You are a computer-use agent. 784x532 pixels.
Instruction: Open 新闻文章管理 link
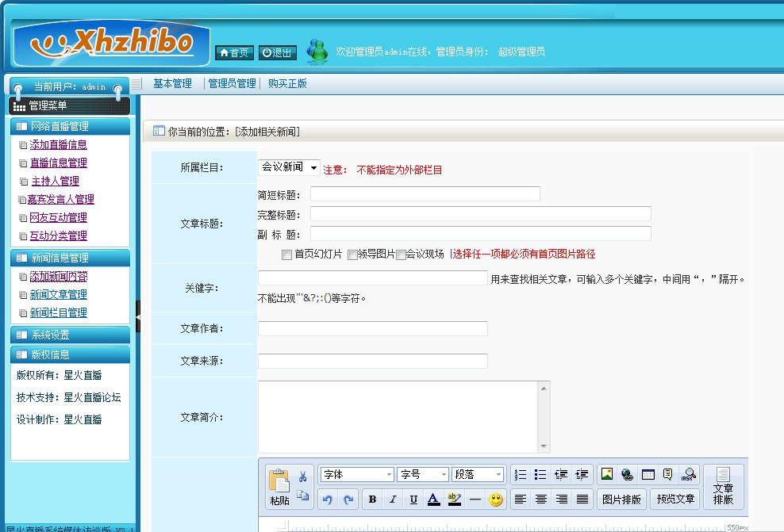point(58,294)
